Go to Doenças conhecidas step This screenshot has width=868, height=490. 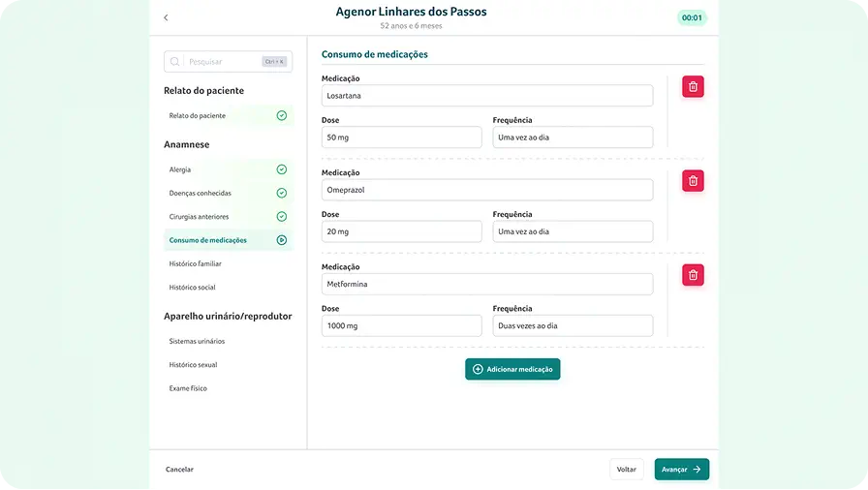[x=201, y=193]
